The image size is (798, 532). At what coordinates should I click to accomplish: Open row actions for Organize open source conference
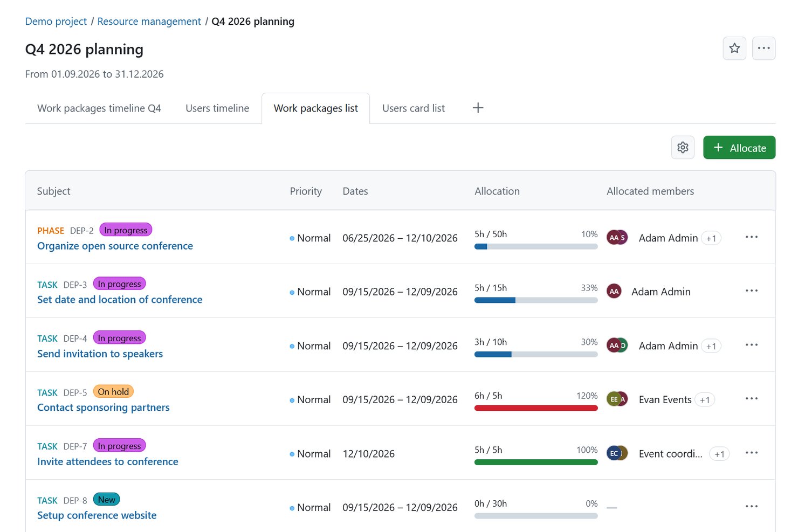coord(752,237)
